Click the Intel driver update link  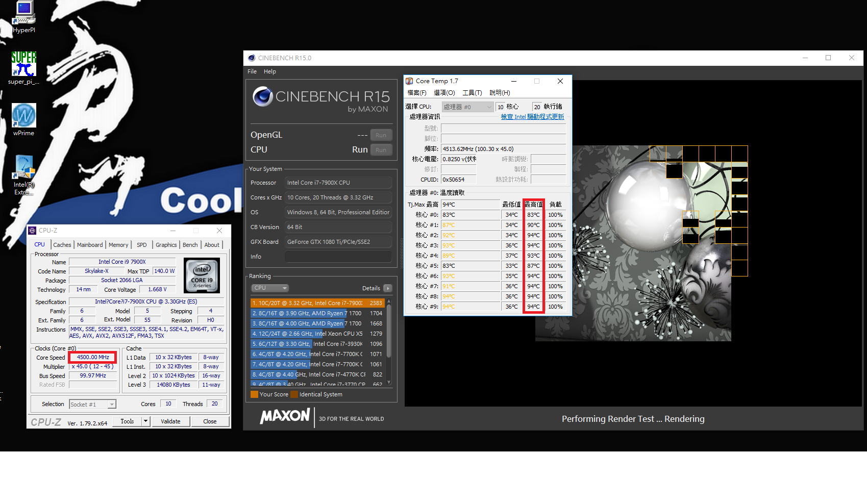tap(532, 117)
